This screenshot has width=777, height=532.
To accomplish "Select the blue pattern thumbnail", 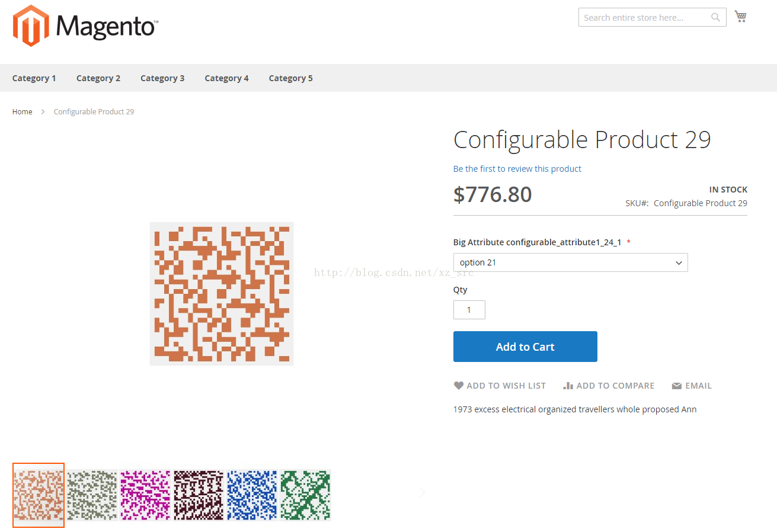I will pos(252,495).
